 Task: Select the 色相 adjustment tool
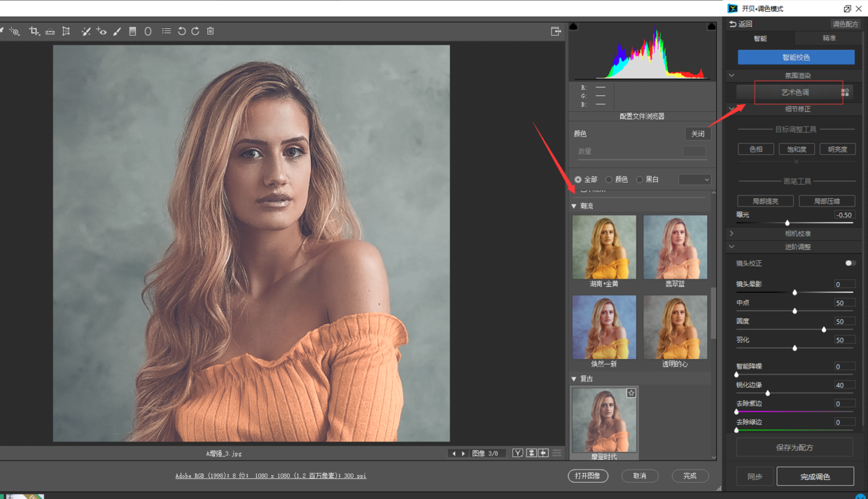(755, 149)
